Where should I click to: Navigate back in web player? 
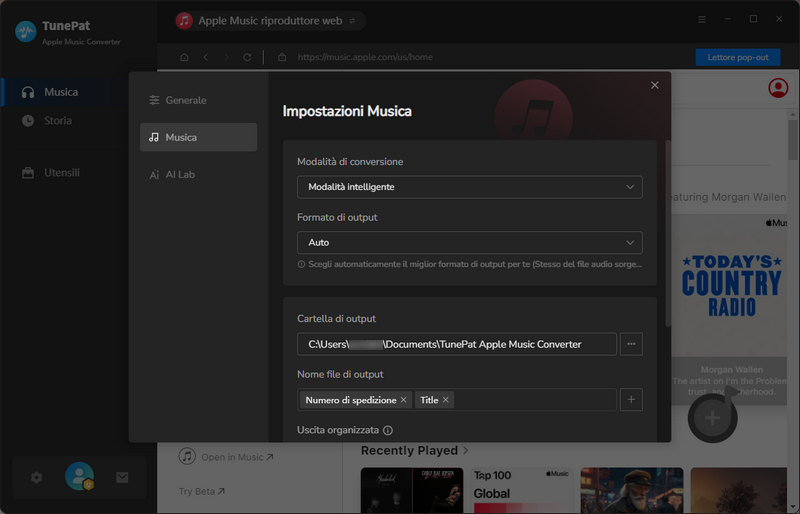click(x=206, y=57)
